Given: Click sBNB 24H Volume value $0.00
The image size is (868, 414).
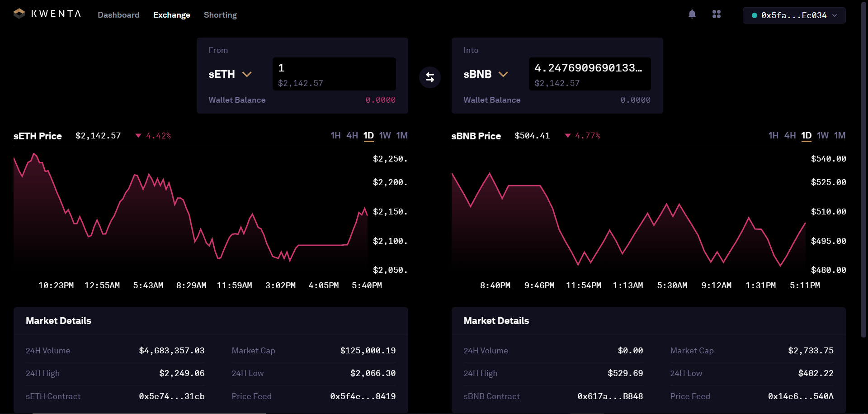Looking at the screenshot, I should [631, 351].
